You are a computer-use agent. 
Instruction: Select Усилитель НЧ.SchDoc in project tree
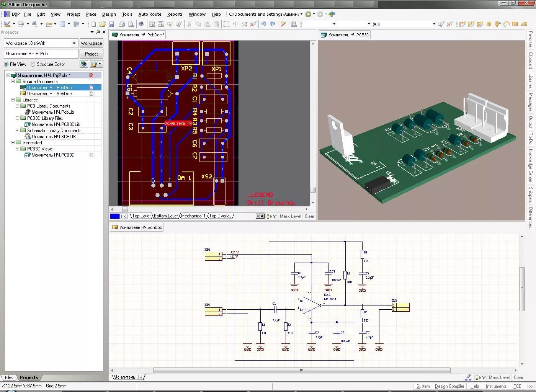click(49, 94)
